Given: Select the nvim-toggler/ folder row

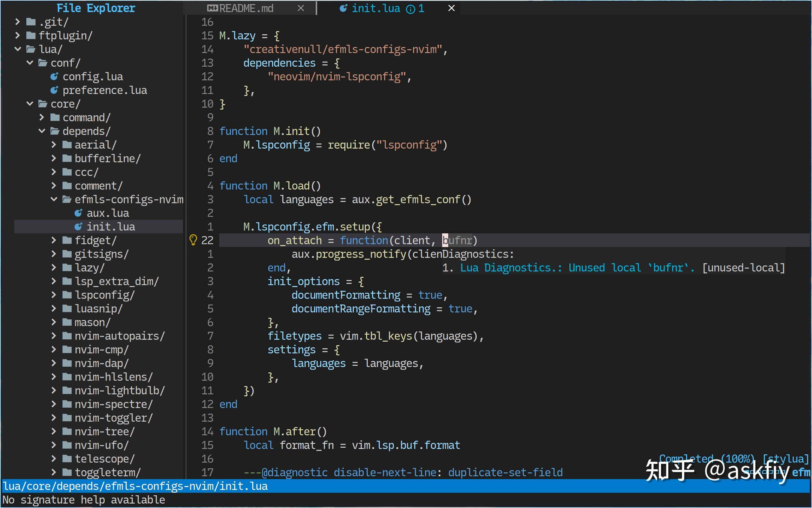Looking at the screenshot, I should tap(98, 418).
